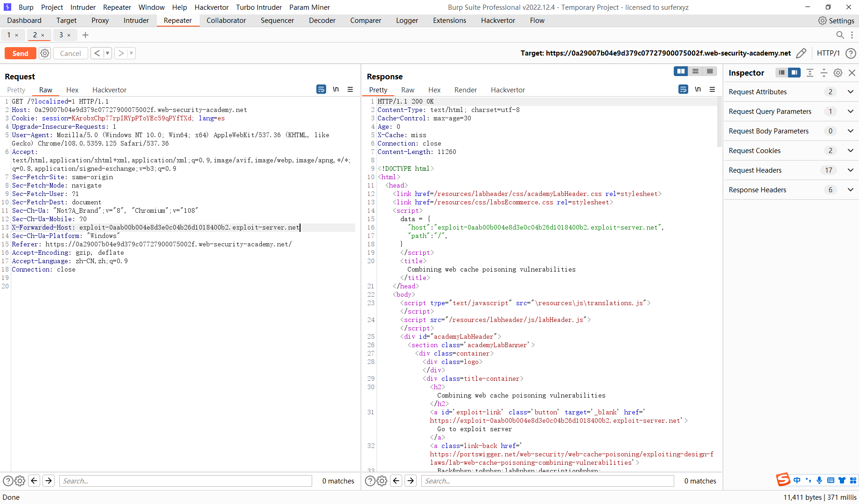Toggle request non-printable characters \n

336,89
